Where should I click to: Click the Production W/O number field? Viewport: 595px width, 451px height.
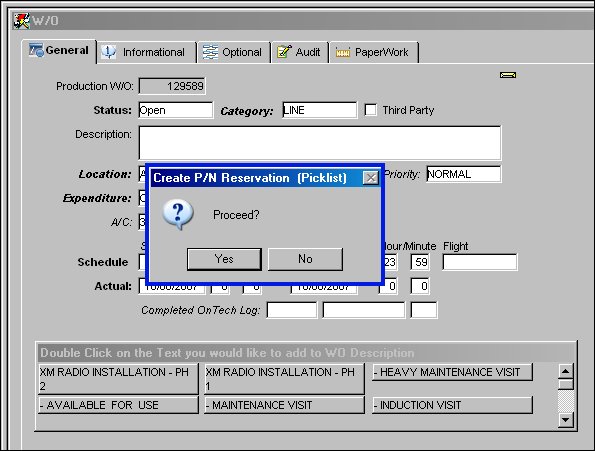(x=172, y=86)
